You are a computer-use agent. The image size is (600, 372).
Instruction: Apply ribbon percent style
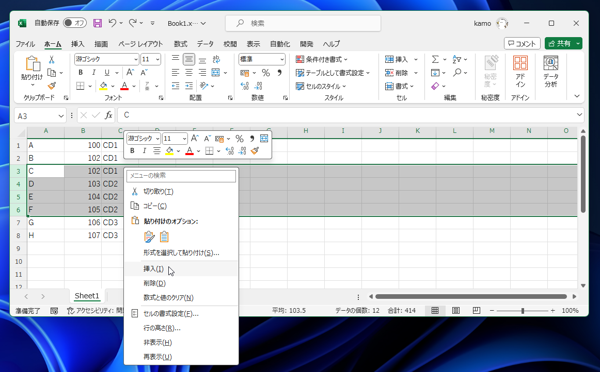(266, 72)
